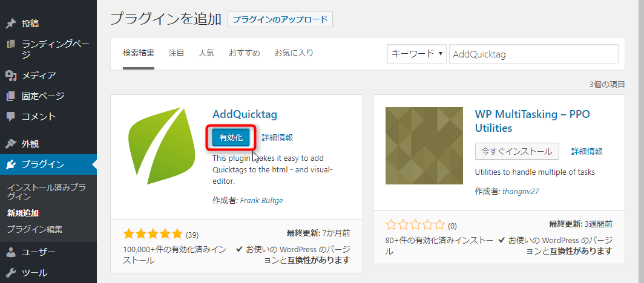The height and width of the screenshot is (283, 644).
Task: Click the (0) rating count
Action: click(x=452, y=226)
